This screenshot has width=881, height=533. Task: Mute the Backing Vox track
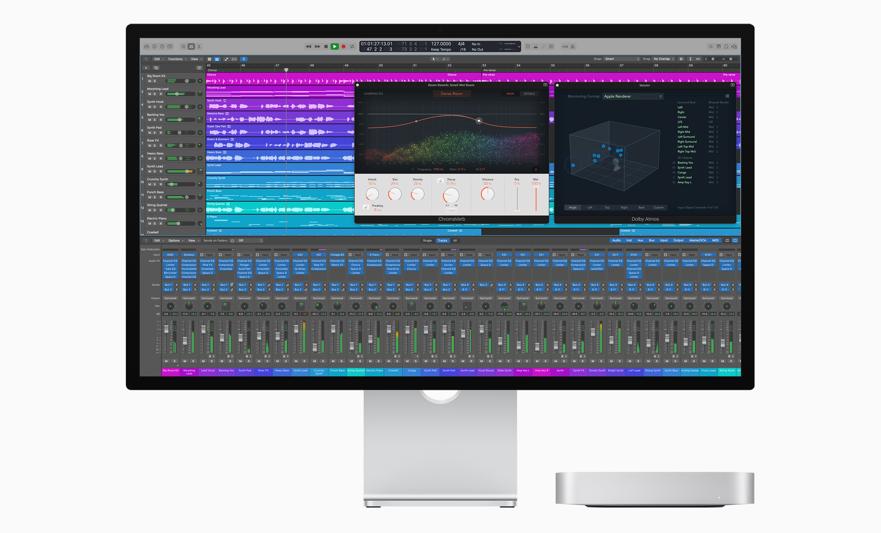pos(149,120)
